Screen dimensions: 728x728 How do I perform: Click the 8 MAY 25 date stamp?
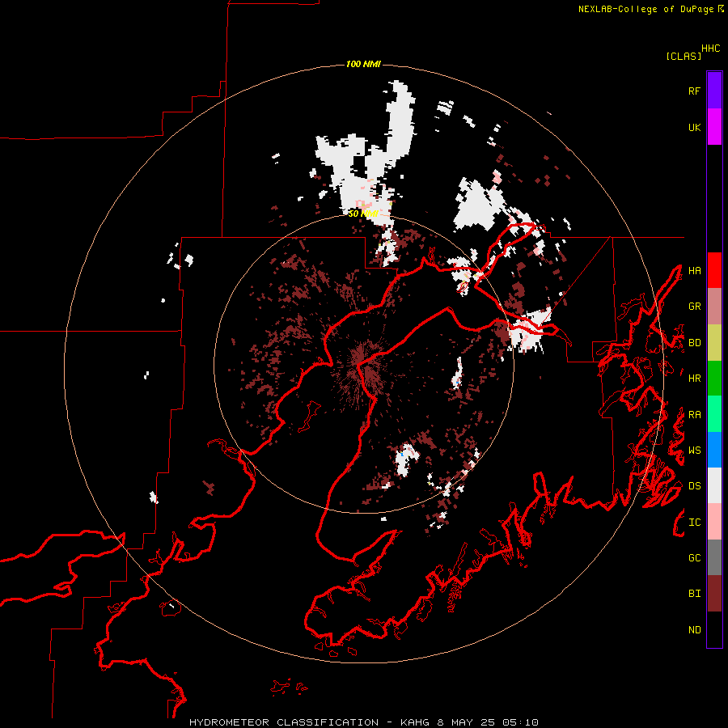pyautogui.click(x=468, y=722)
